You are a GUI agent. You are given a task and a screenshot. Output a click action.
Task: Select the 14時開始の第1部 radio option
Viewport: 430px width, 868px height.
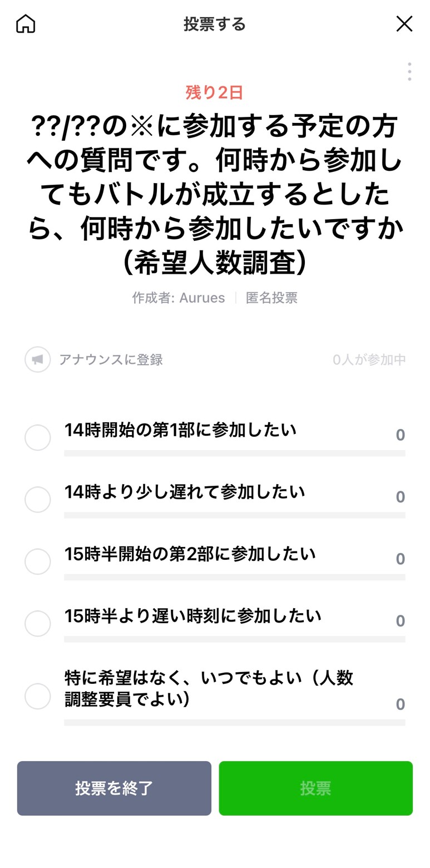point(38,438)
